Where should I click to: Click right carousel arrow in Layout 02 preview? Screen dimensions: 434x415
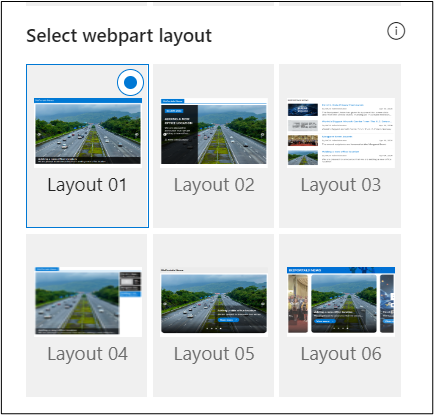pos(263,135)
